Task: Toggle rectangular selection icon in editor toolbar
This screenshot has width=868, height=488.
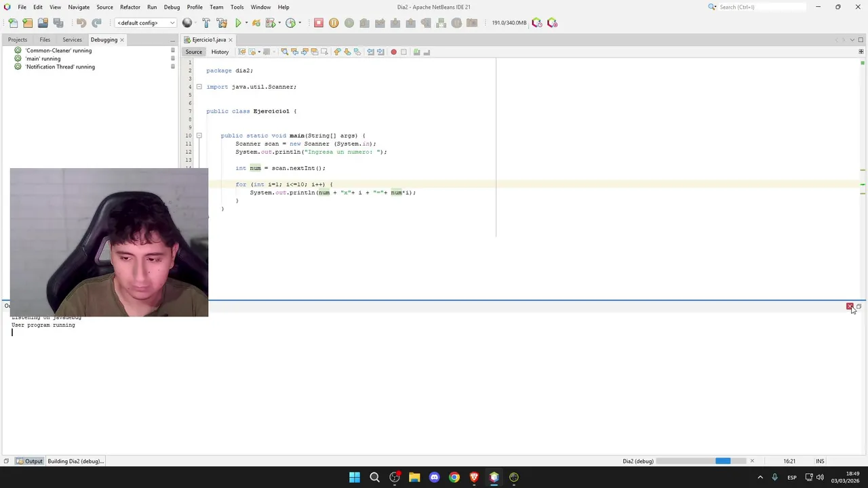Action: (324, 52)
